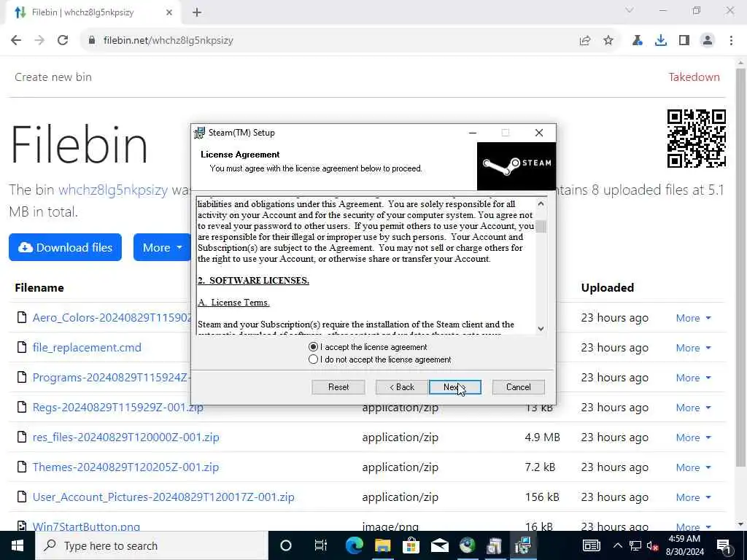The width and height of the screenshot is (747, 560).
Task: Click the license agreement scrollbar thumb
Action: tap(541, 226)
